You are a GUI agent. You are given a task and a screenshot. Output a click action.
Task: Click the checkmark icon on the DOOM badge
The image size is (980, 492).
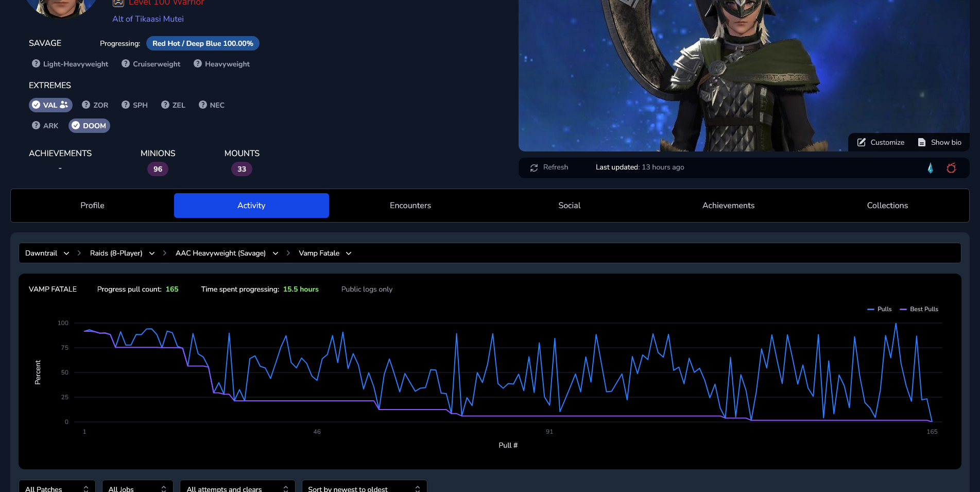coord(76,125)
